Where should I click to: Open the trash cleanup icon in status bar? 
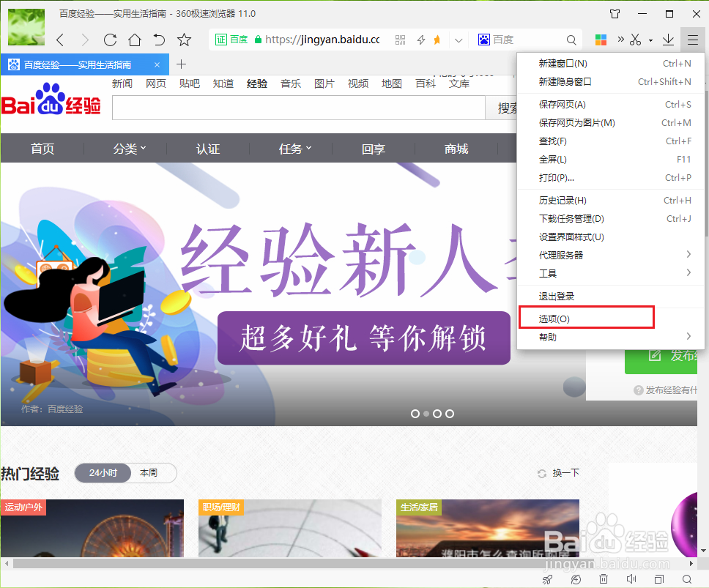point(604,578)
